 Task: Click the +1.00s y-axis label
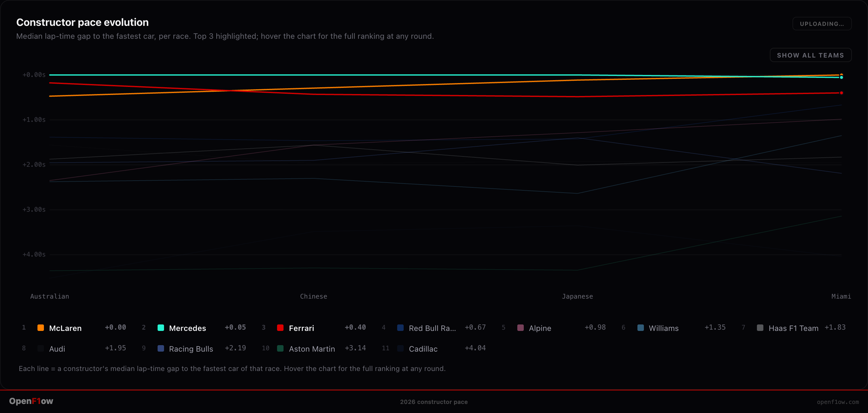(34, 120)
